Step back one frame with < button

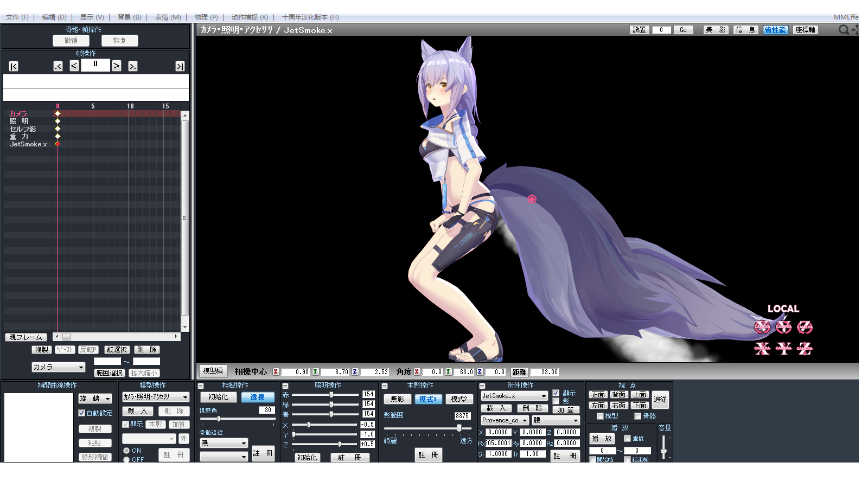(74, 66)
